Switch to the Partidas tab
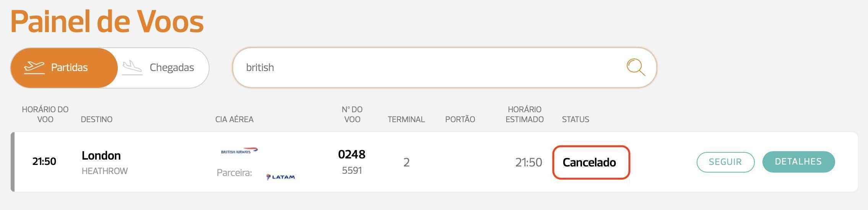The height and width of the screenshot is (210, 868). [x=64, y=68]
